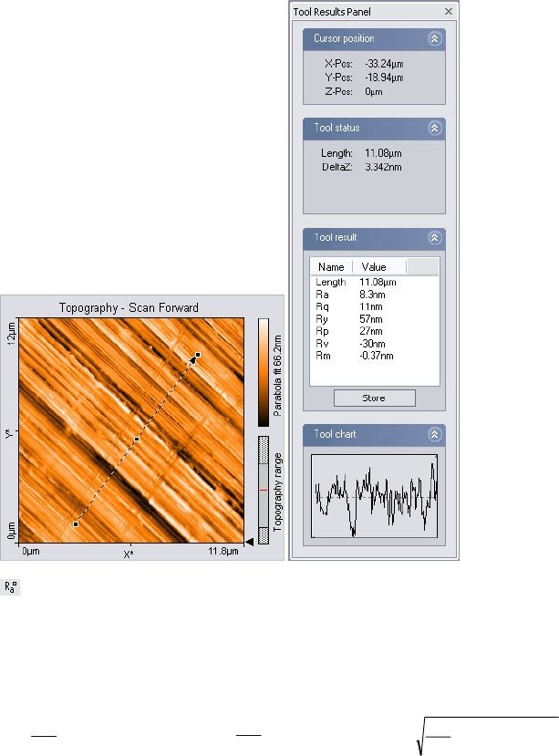
Task: Click the Length value in Tool status
Action: [x=383, y=153]
